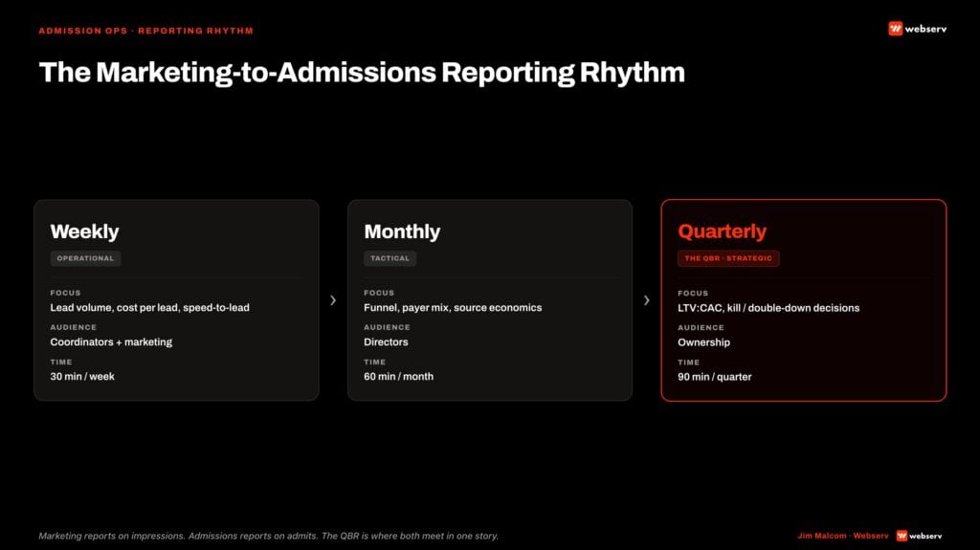Click the webserv logo icon at top right
The width and height of the screenshot is (980, 550).
(x=895, y=29)
